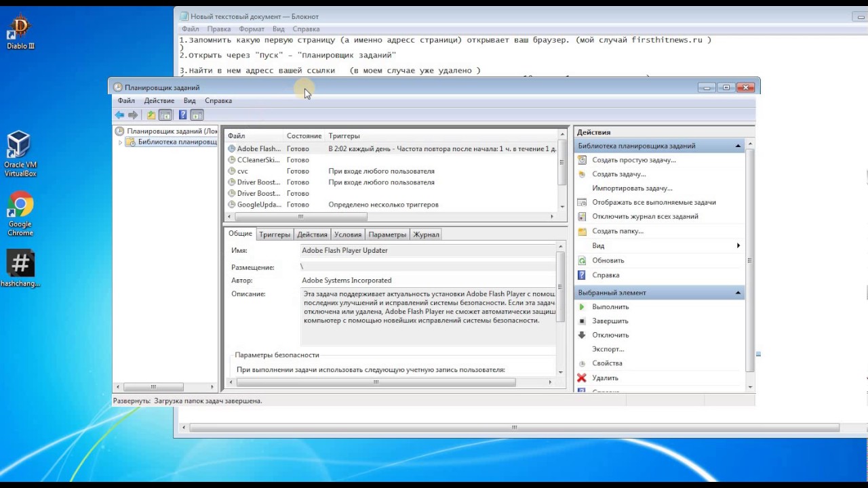Click the Diablo III desktop icon

(20, 33)
